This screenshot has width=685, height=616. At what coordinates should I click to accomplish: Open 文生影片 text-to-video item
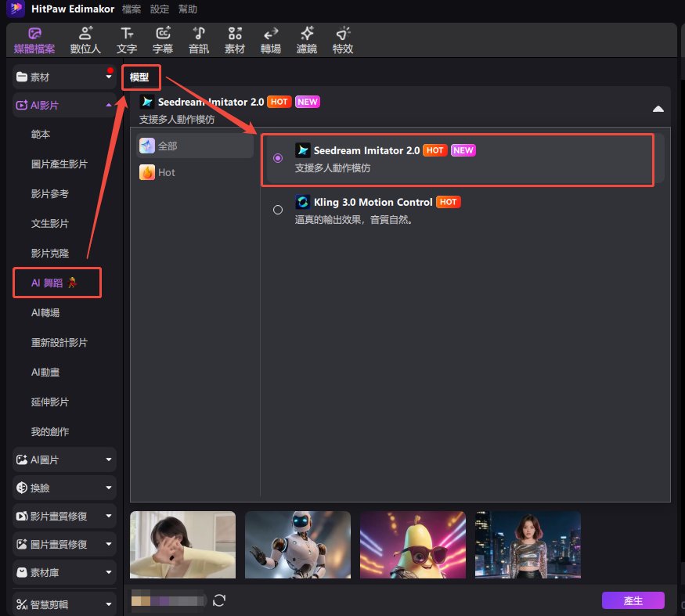tap(50, 223)
